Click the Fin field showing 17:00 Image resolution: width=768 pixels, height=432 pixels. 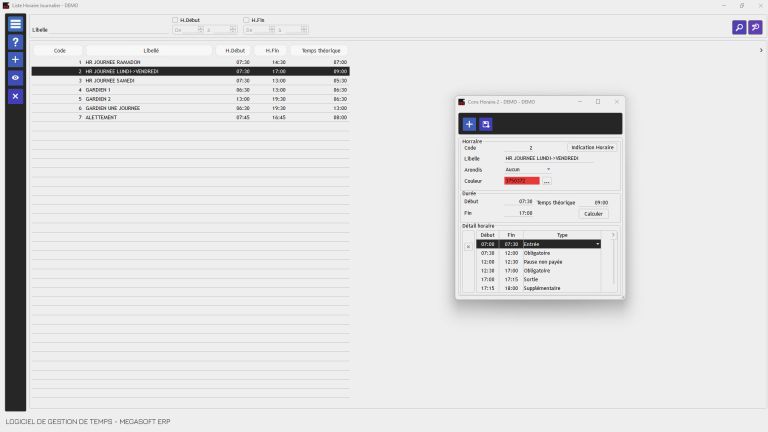[x=519, y=213]
